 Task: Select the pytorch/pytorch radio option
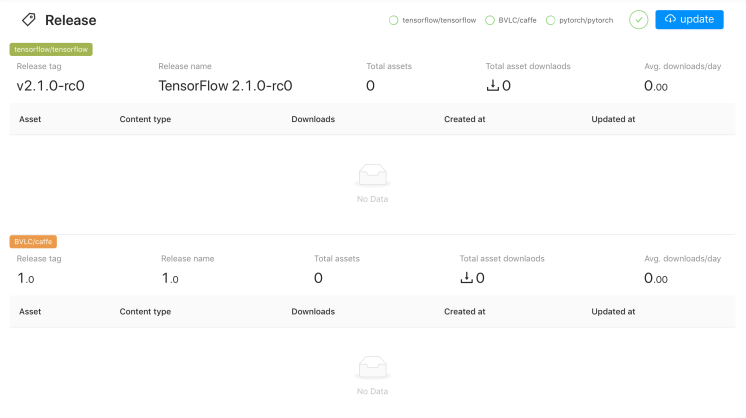(550, 20)
